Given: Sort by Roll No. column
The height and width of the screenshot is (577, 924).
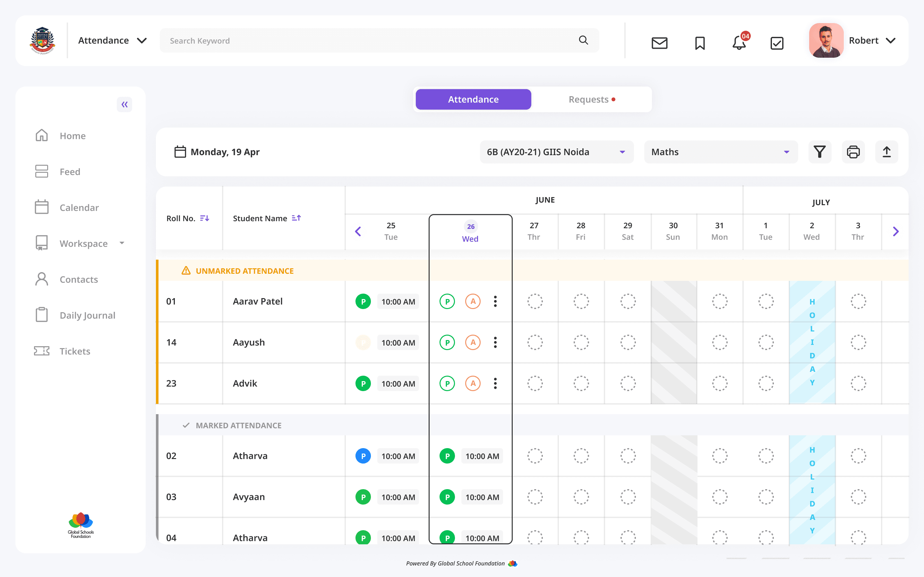Looking at the screenshot, I should [x=204, y=218].
